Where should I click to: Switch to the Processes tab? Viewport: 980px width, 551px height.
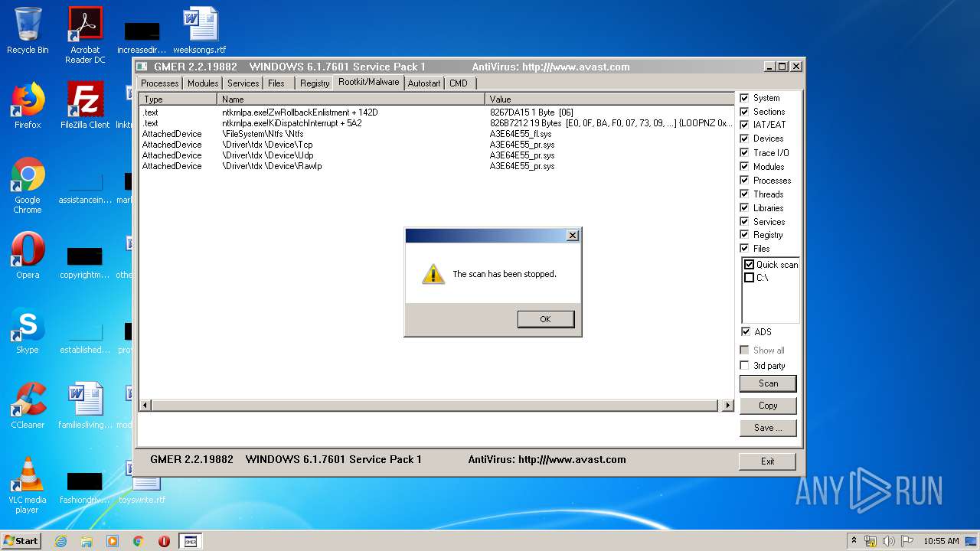(160, 83)
